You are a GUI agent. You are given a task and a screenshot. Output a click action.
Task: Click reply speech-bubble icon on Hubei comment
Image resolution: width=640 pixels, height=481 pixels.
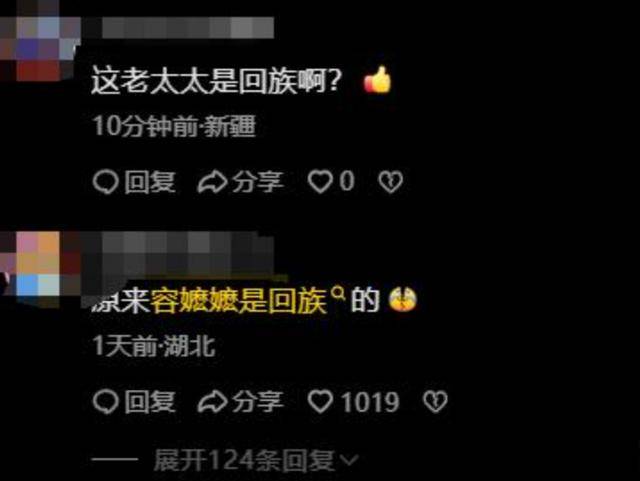pos(105,402)
